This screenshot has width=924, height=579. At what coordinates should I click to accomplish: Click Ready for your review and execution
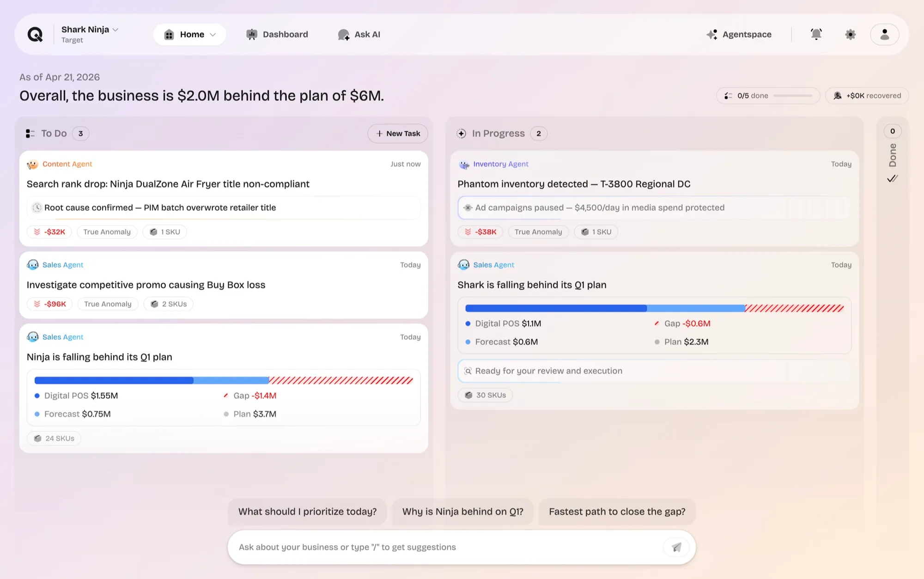[654, 371]
